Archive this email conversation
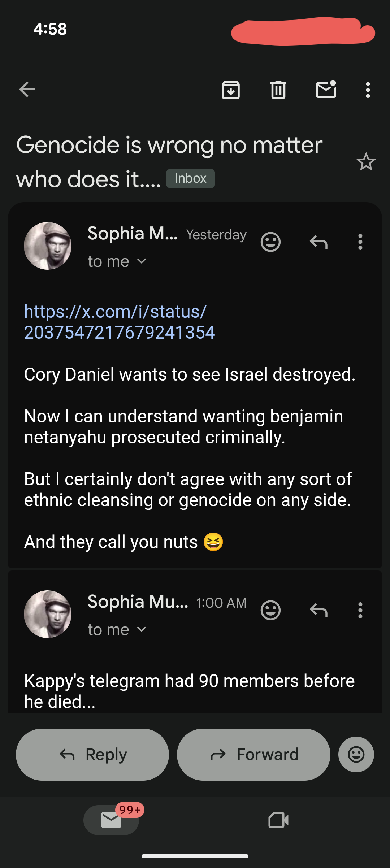 coord(231,90)
